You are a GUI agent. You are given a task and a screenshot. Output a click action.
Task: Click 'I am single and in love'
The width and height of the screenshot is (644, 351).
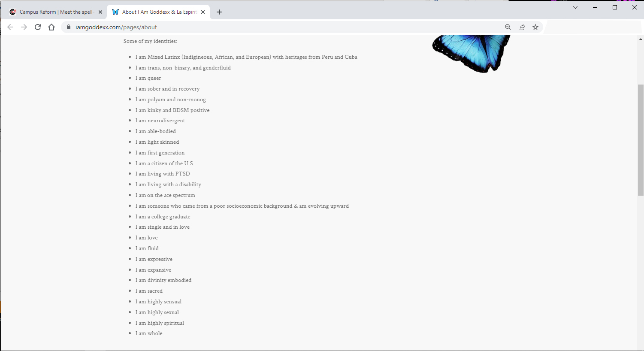pos(163,227)
